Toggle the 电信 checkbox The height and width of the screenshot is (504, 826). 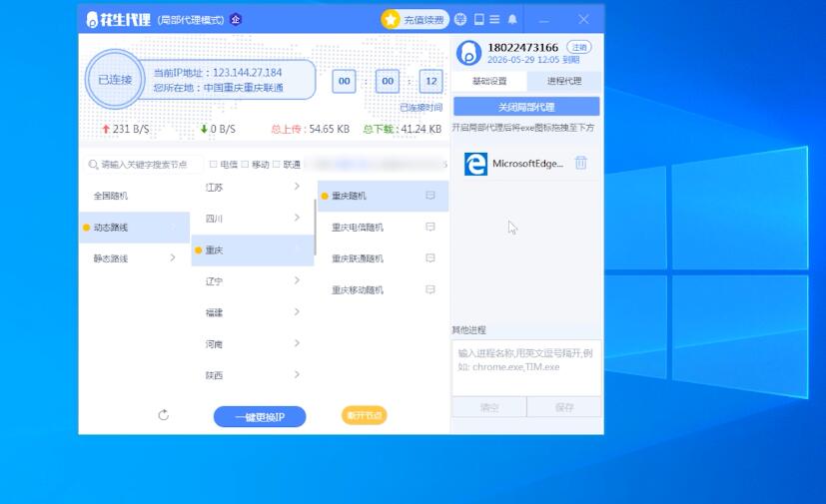pos(214,165)
